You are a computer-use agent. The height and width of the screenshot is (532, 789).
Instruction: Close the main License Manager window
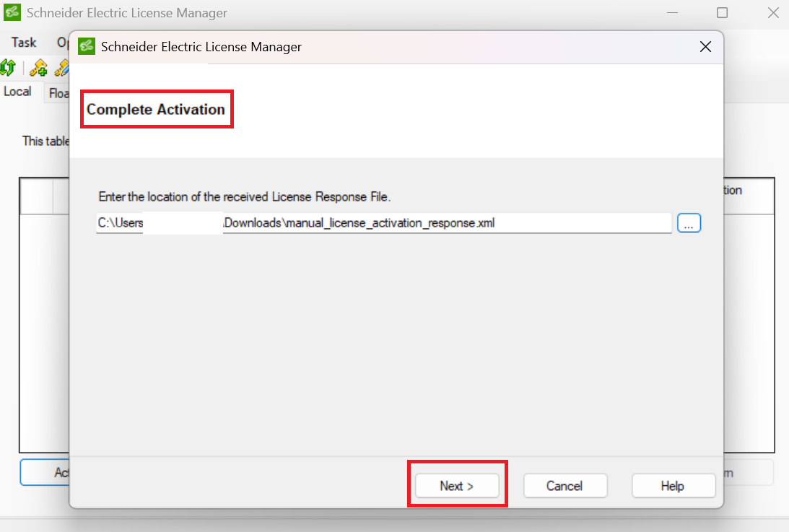point(773,12)
